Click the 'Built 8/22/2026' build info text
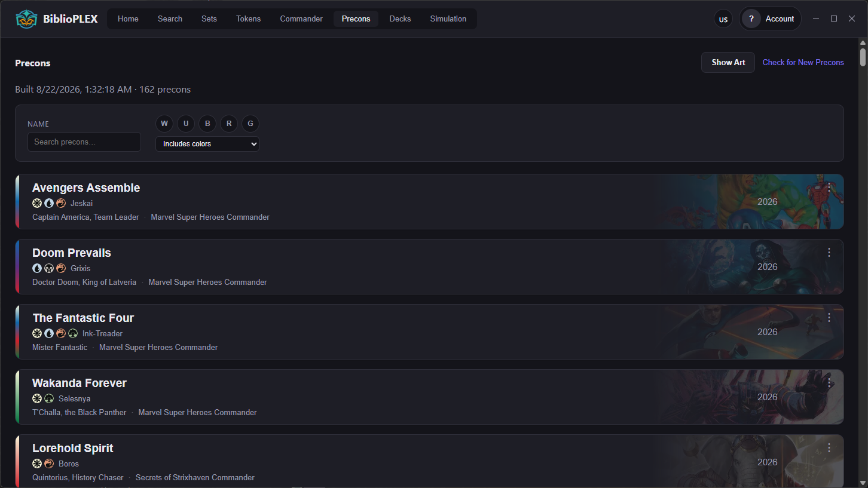This screenshot has width=868, height=488. tap(103, 90)
